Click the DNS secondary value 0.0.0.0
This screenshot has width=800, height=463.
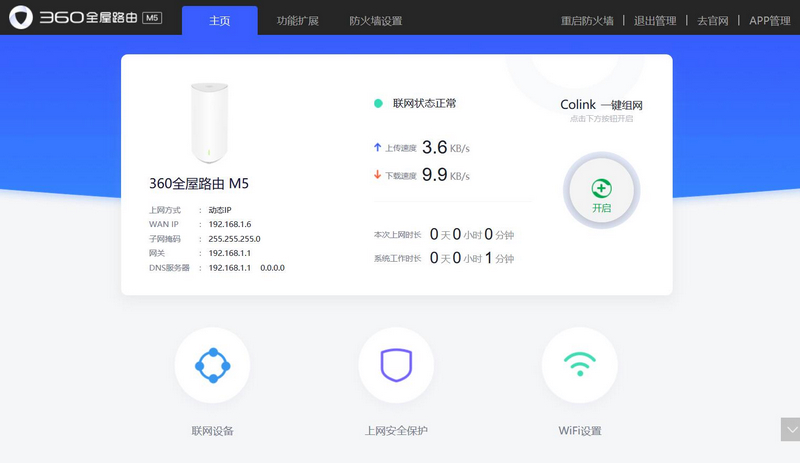(x=272, y=267)
